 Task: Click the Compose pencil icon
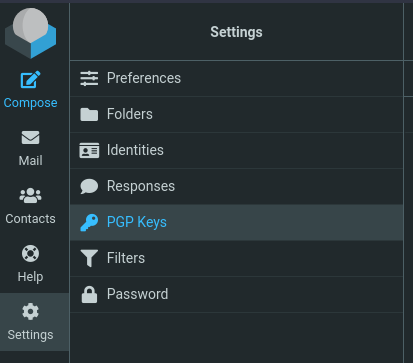[30, 80]
